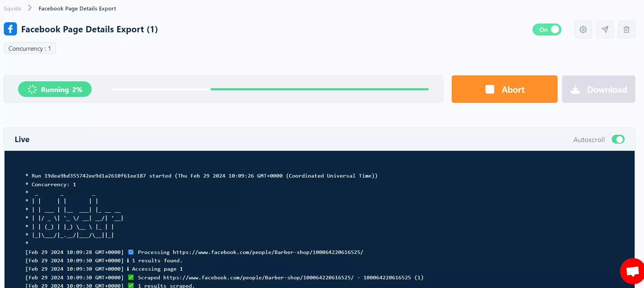Disable the Autoscroll toggle

tap(618, 139)
